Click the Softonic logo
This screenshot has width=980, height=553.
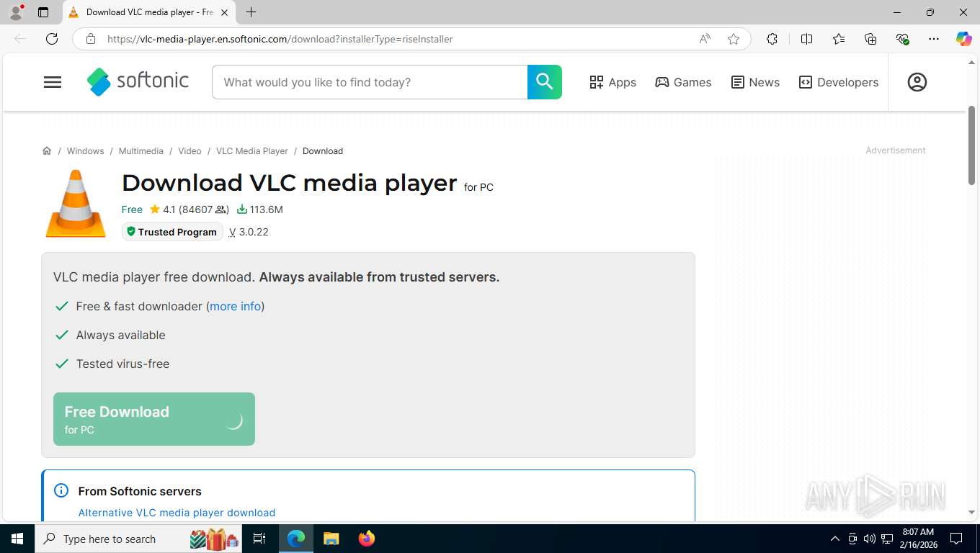click(x=138, y=81)
